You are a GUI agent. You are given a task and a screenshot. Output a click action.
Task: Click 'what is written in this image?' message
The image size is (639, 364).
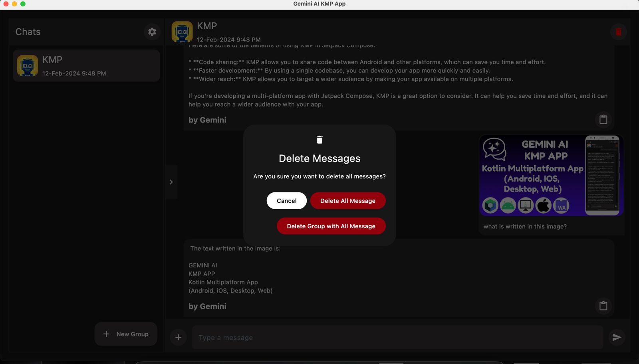(525, 226)
